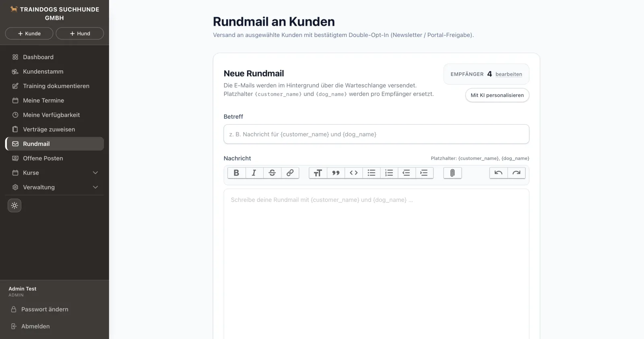The width and height of the screenshot is (644, 339).
Task: Redo editor change
Action: 516,173
